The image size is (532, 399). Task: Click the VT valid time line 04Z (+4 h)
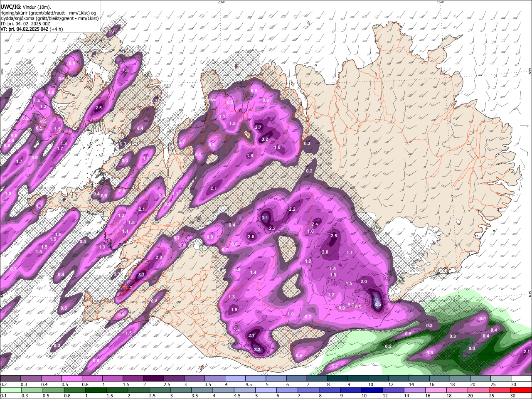(x=32, y=29)
